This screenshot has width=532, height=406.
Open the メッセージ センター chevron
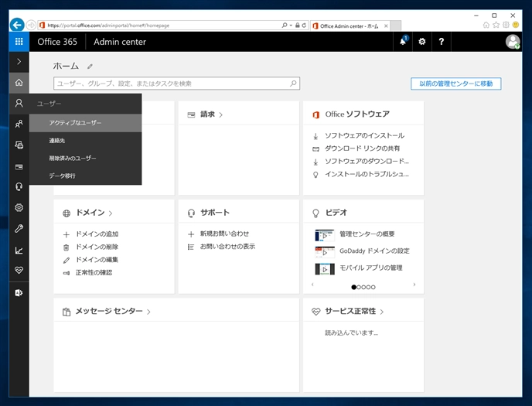(148, 312)
